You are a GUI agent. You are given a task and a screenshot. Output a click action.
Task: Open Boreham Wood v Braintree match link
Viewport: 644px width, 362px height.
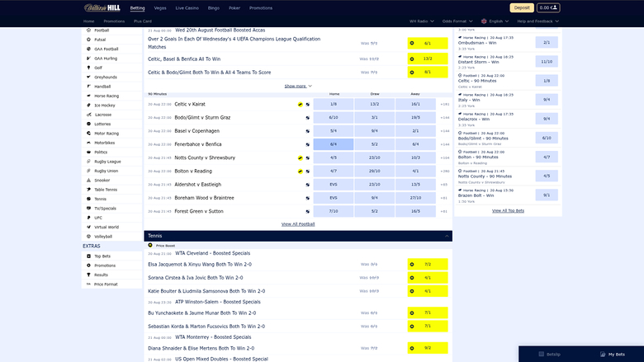[x=204, y=198]
